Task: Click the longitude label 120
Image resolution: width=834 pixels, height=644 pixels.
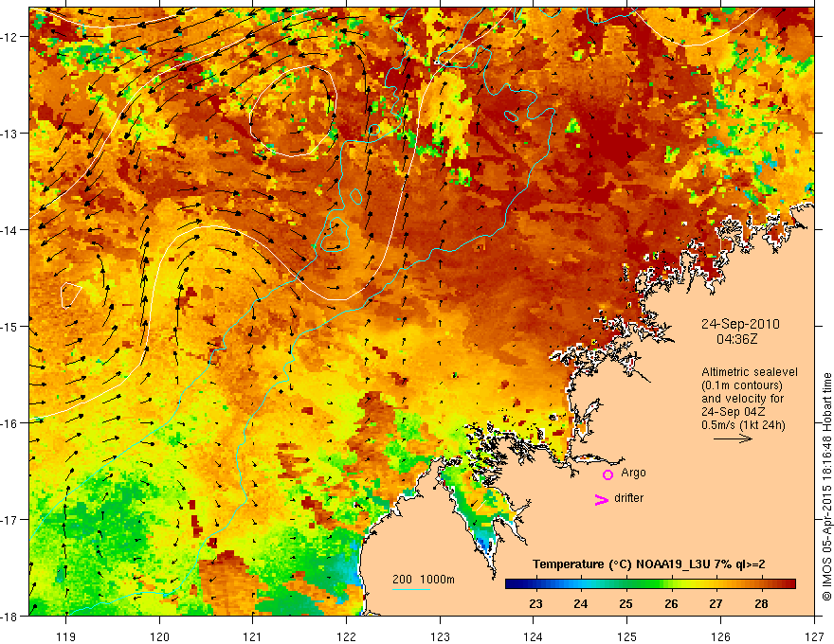Action: [159, 636]
